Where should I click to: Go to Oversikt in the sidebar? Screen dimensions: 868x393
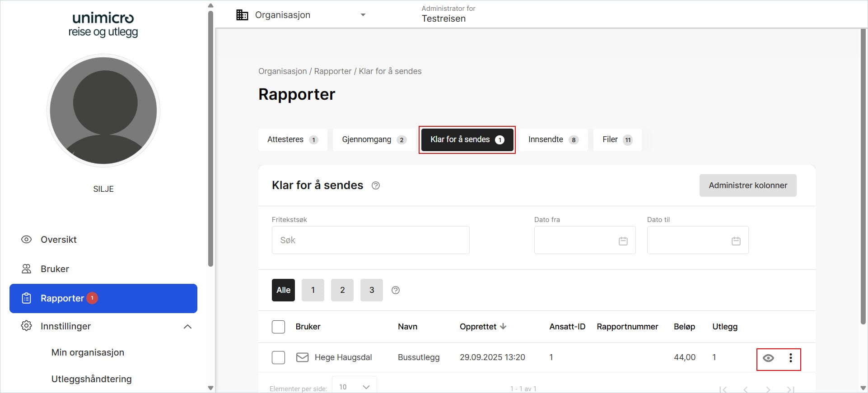coord(59,240)
